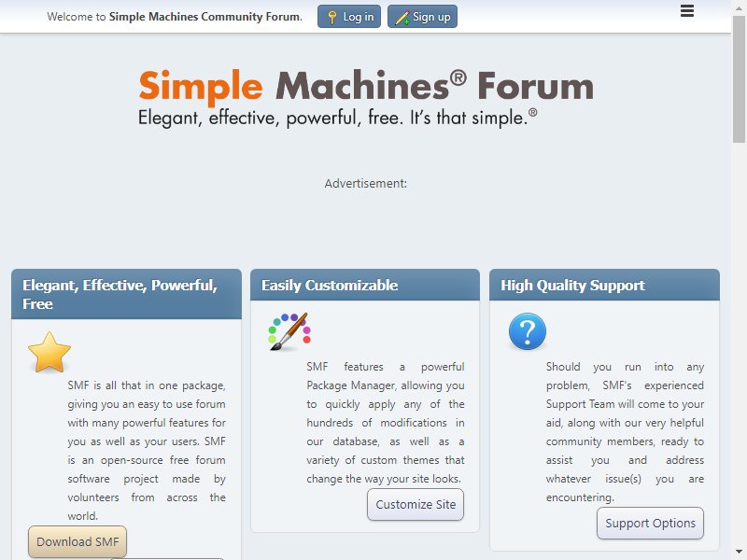Click the blue question mark icon

[528, 331]
